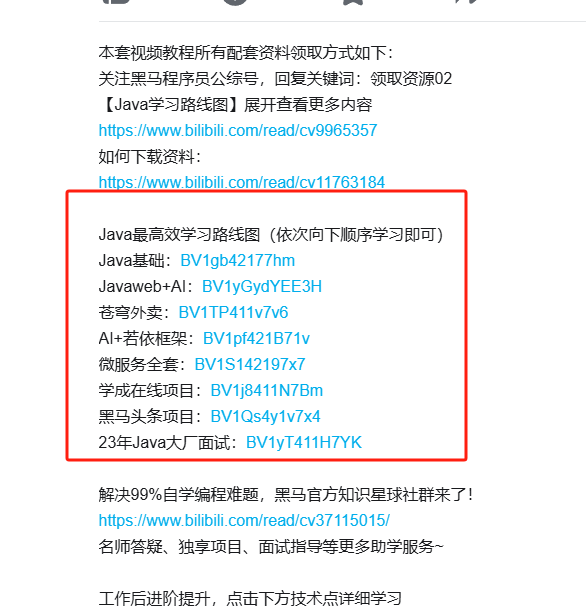Click the like thumbs-up icon at top
586x616 pixels.
(x=116, y=2)
